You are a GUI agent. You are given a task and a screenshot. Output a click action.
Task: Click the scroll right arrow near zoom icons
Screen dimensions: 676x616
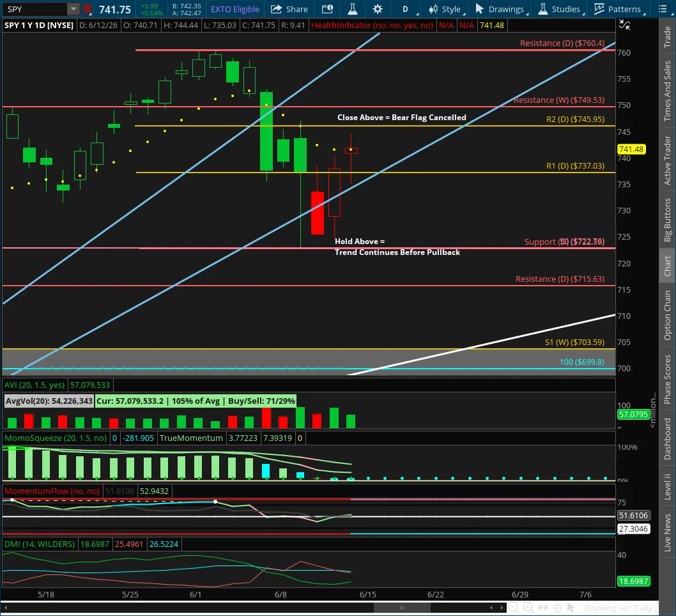[502, 608]
